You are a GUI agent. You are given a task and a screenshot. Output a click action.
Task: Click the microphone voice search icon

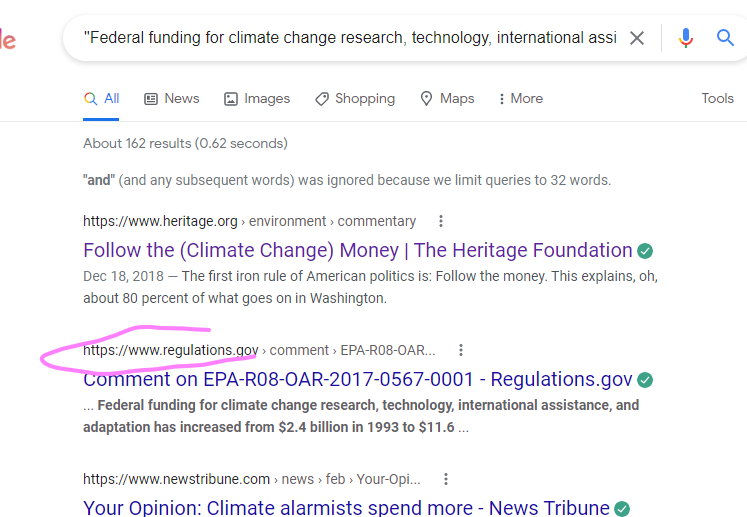click(x=686, y=39)
